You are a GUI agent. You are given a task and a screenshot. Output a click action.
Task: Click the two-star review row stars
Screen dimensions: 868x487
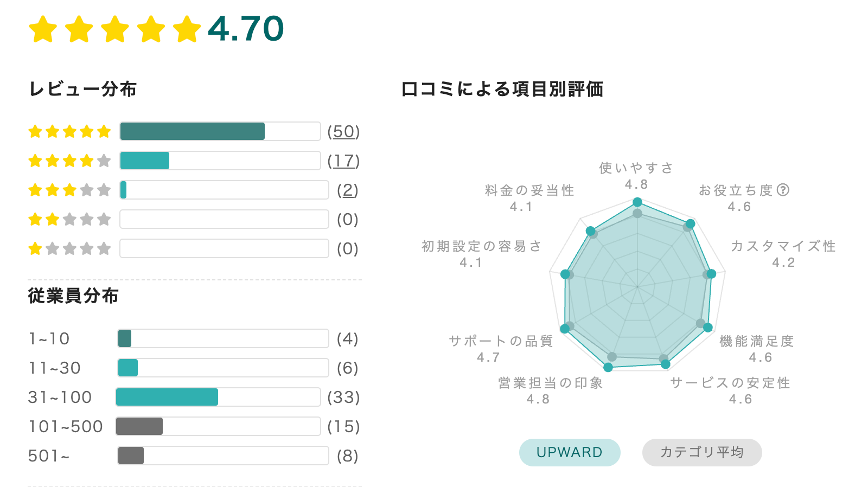69,219
